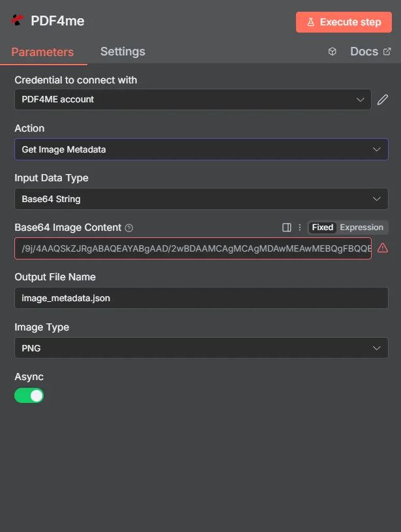Open the Docs link
This screenshot has width=401, height=532.
370,52
